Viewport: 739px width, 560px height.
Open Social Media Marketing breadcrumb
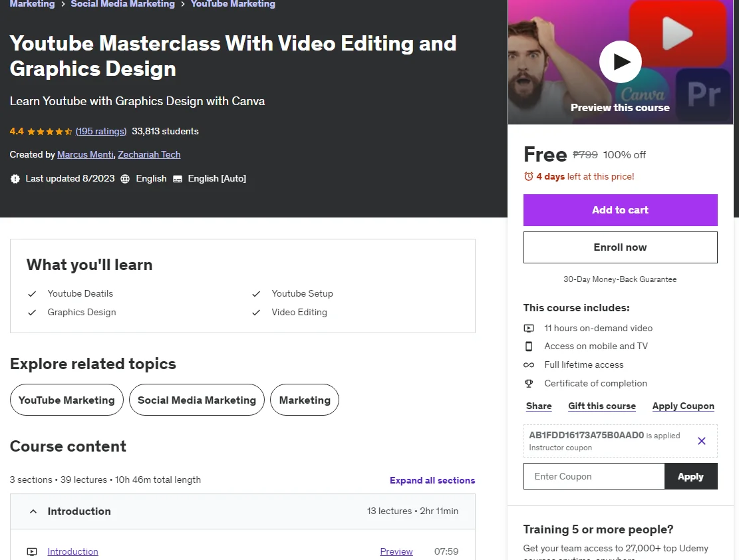(x=122, y=4)
